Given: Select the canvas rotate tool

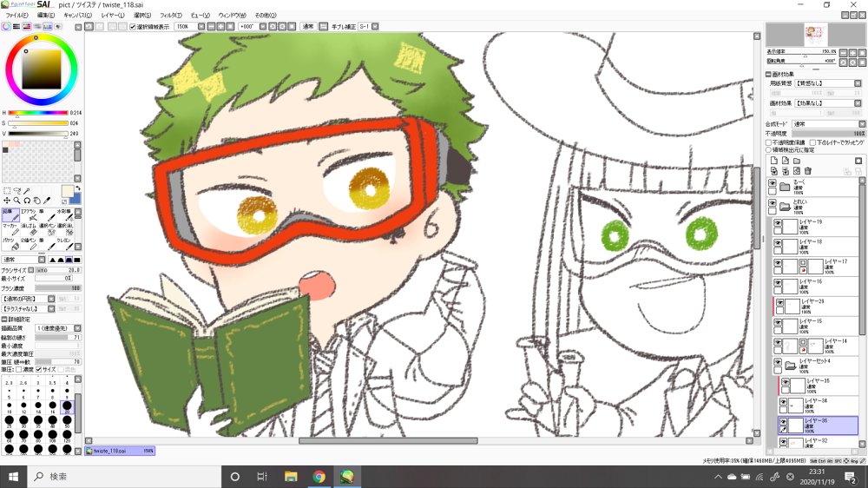Looking at the screenshot, I should pos(27,201).
